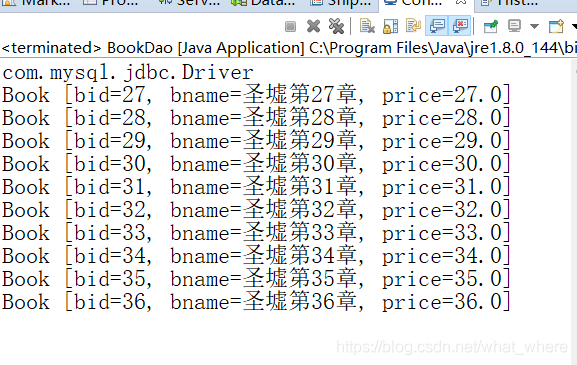Screen dimensions: 577x365
Task: Click the Remove Launch X icon
Action: [x=313, y=26]
